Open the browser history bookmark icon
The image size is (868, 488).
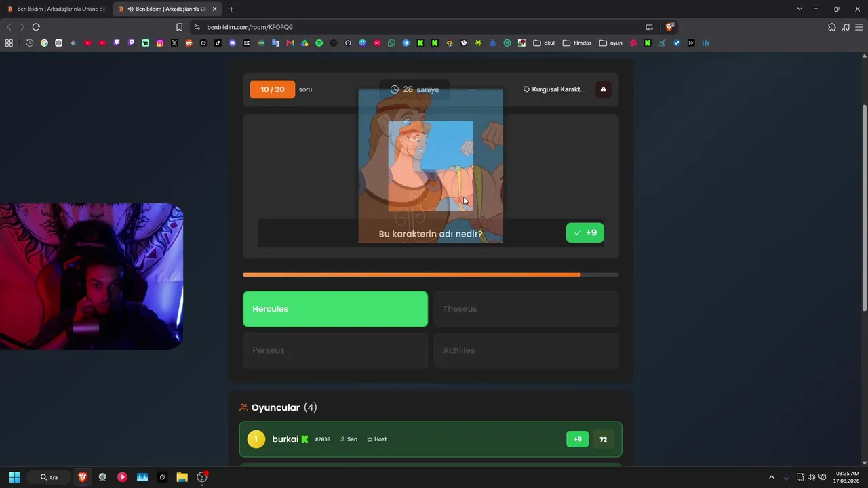(30, 43)
